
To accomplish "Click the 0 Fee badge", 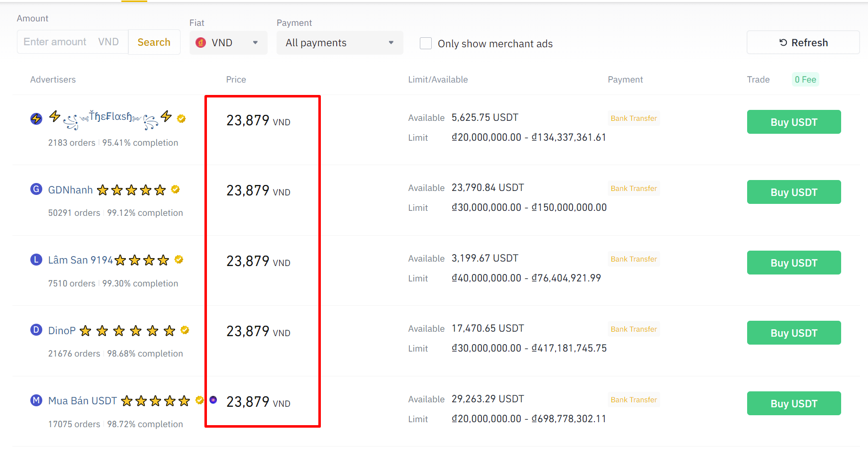I will tap(805, 80).
